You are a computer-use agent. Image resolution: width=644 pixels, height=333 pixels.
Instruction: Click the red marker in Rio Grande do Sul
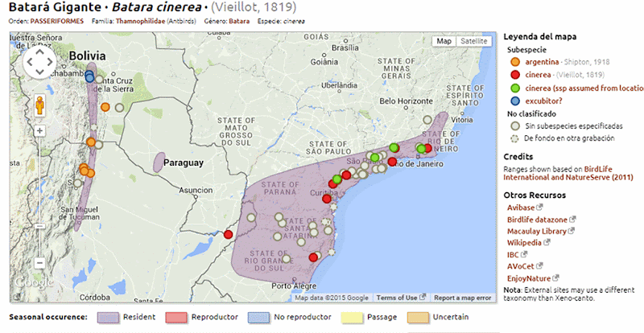point(313,257)
